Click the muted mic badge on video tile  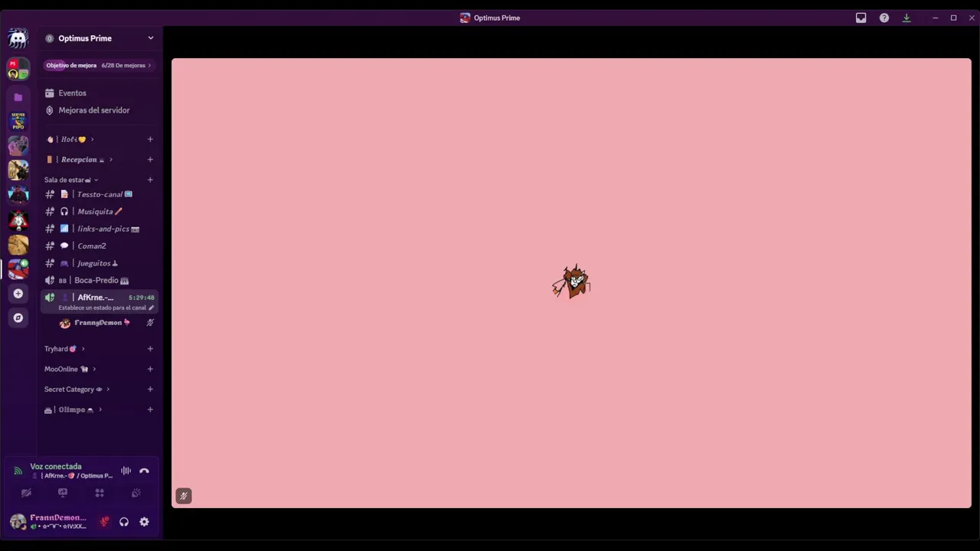pyautogui.click(x=183, y=496)
